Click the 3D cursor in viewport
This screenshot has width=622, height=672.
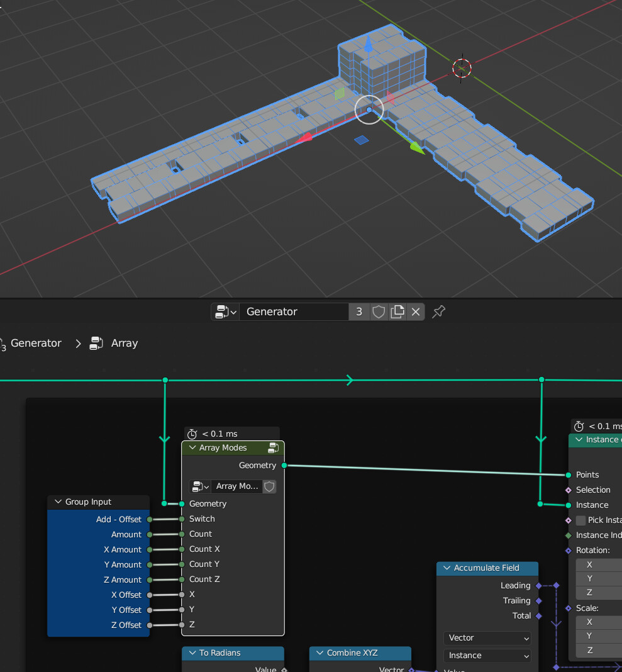point(462,68)
